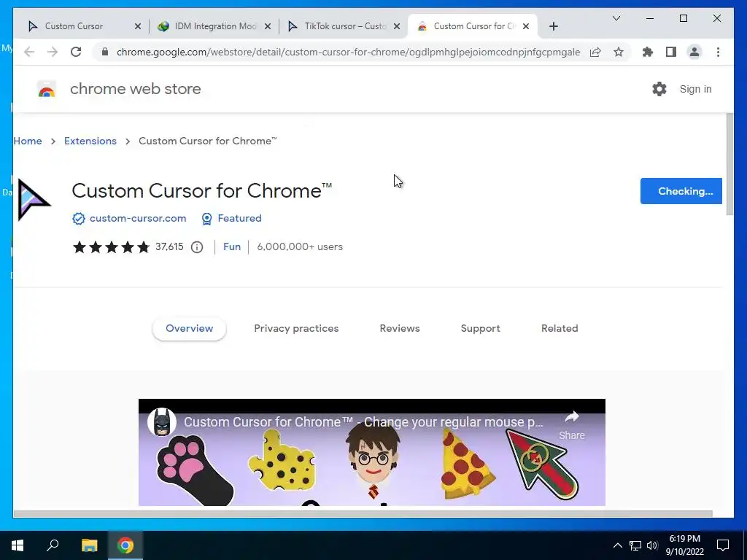Open Windows taskbar search
The width and height of the screenshot is (747, 560).
[53, 545]
